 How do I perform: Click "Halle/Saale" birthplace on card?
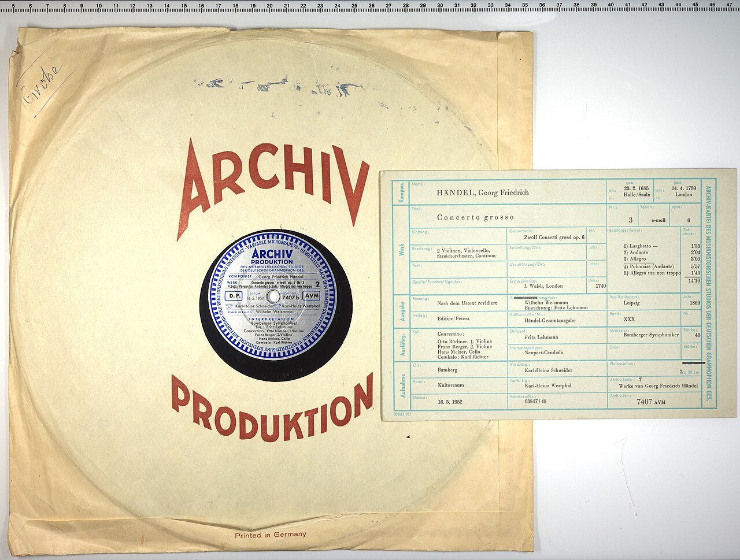[x=637, y=195]
